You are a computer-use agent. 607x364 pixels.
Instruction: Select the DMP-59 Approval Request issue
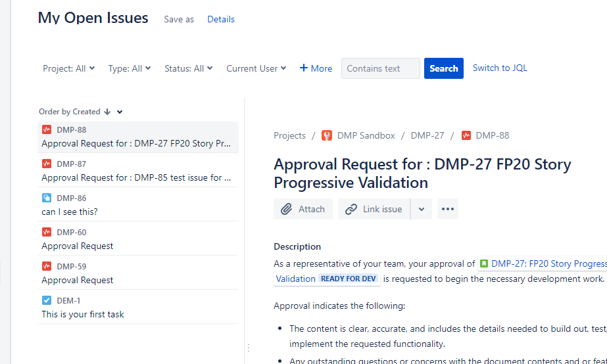coord(138,273)
